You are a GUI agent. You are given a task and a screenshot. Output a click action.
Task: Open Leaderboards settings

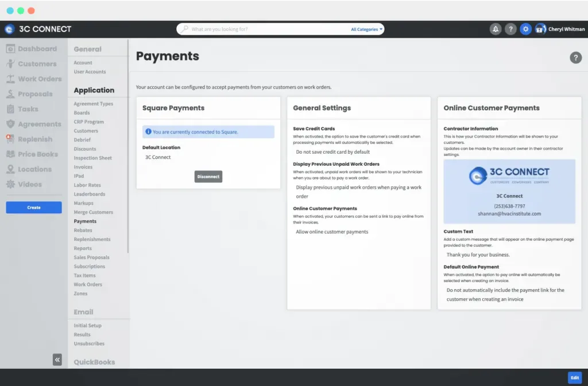[x=89, y=194]
